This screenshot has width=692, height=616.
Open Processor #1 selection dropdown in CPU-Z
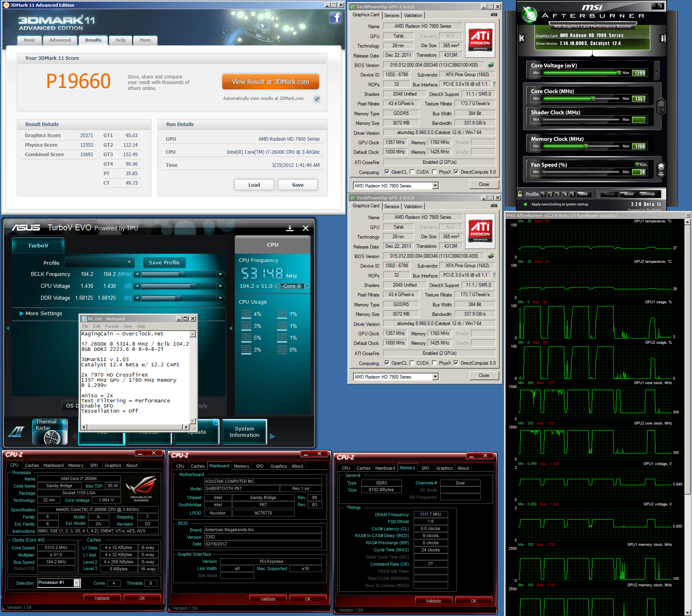point(77,583)
